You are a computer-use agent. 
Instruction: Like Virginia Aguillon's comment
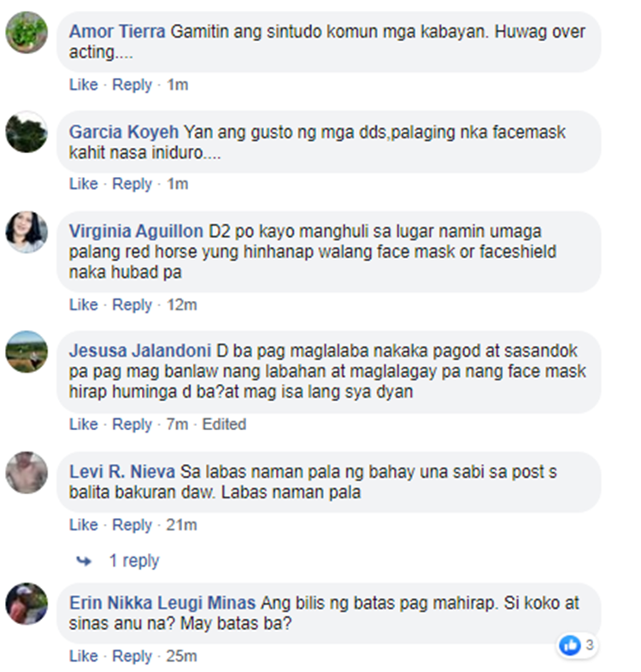click(x=84, y=304)
